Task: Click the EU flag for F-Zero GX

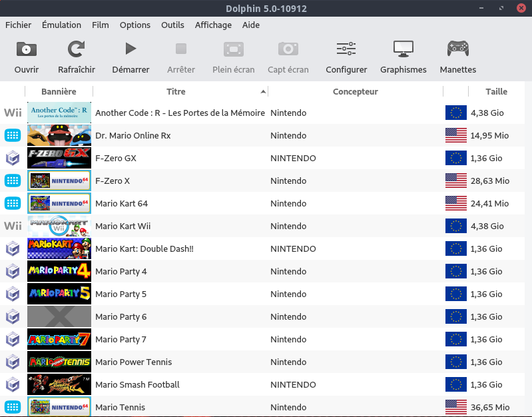Action: point(456,158)
